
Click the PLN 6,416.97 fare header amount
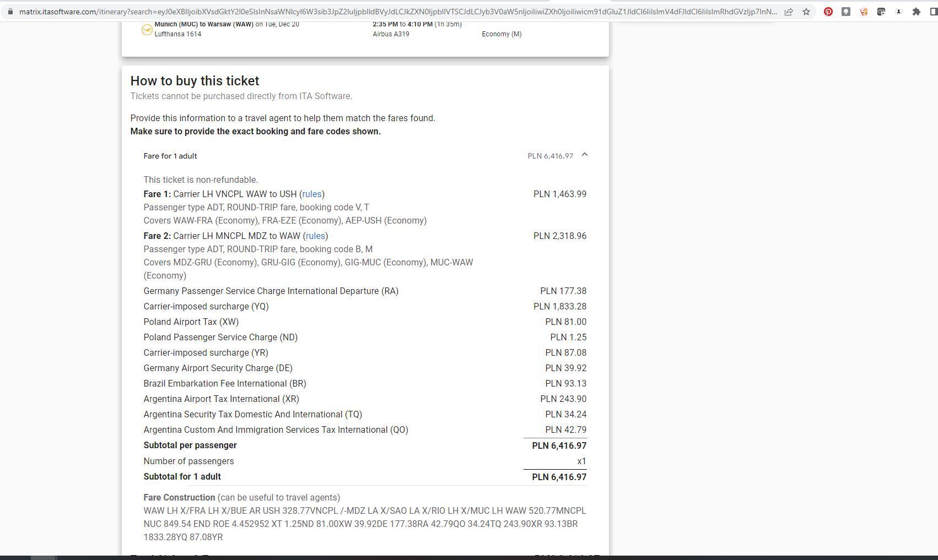pyautogui.click(x=550, y=156)
